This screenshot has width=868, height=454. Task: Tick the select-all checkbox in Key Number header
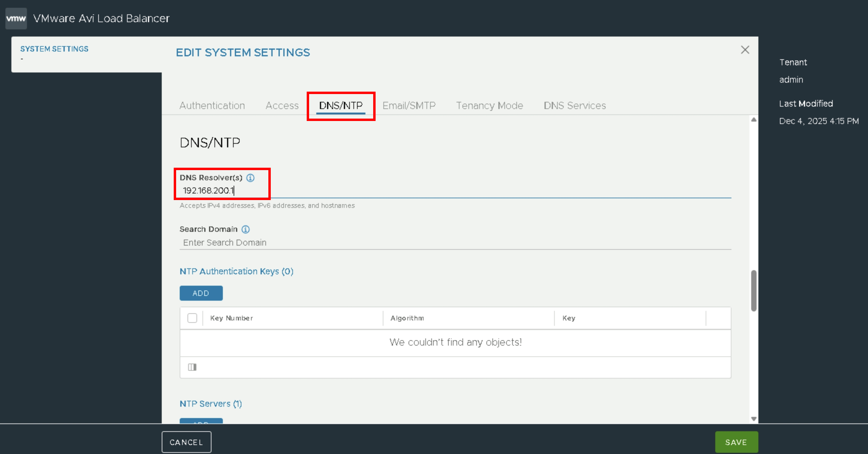(x=192, y=318)
